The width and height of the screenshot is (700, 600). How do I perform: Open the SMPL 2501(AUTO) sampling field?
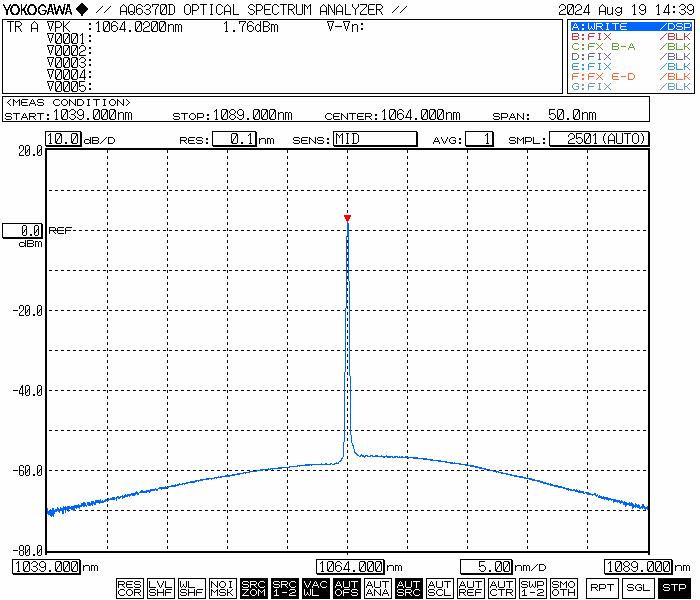coord(598,140)
